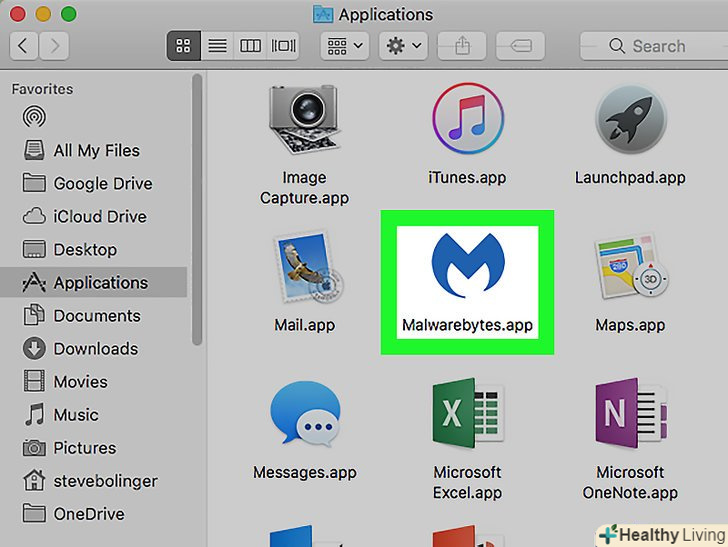Switch to column view mode
Screen dimensions: 728x547
(x=251, y=46)
